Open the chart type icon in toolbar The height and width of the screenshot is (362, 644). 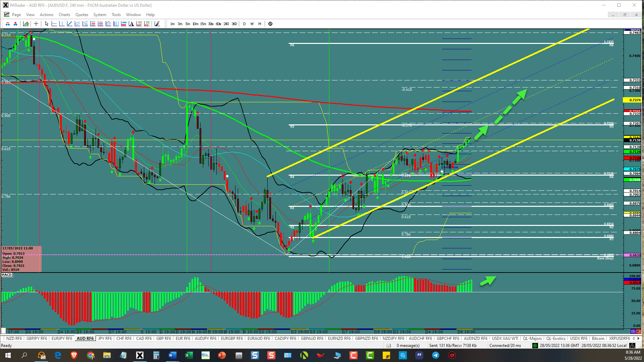[26, 24]
